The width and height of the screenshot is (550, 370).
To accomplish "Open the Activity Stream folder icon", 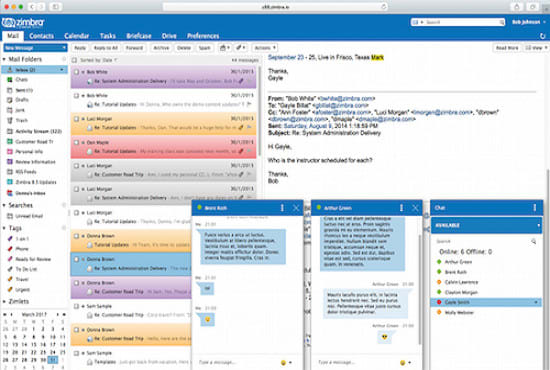I will [x=10, y=131].
